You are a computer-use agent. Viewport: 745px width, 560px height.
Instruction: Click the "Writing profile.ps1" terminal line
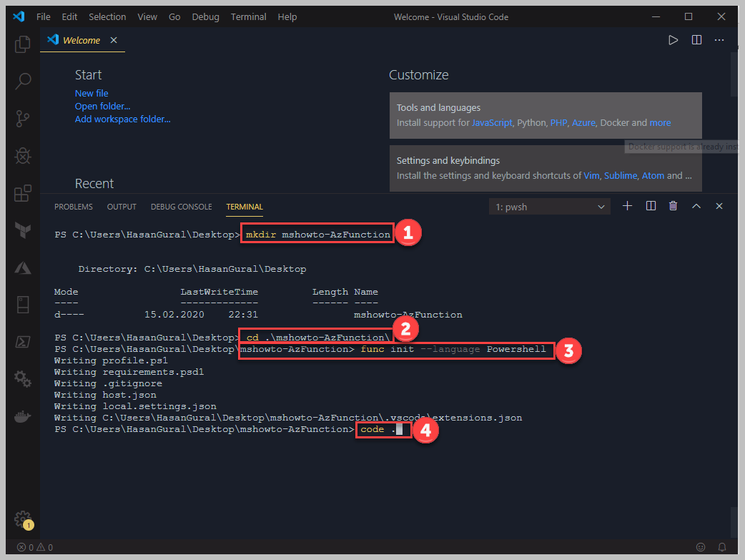111,360
